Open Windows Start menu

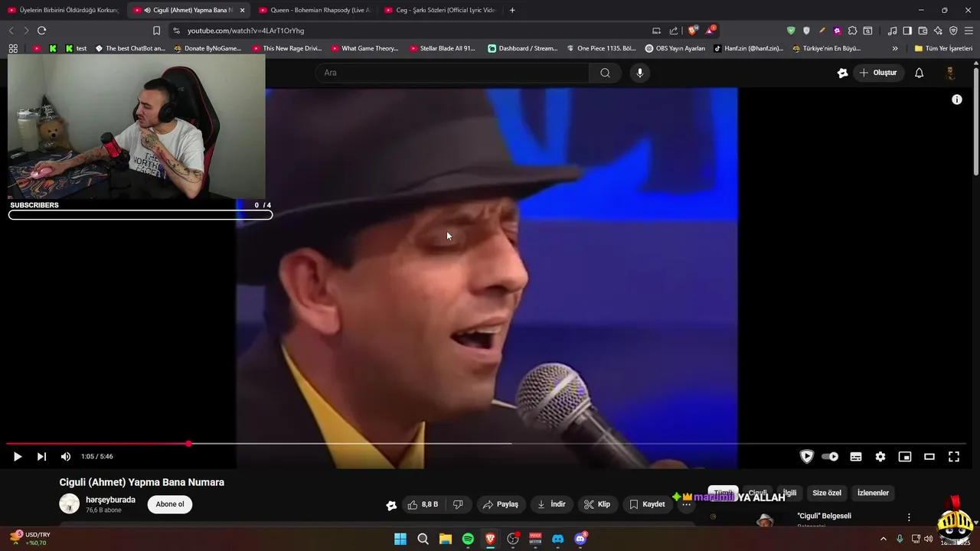400,539
